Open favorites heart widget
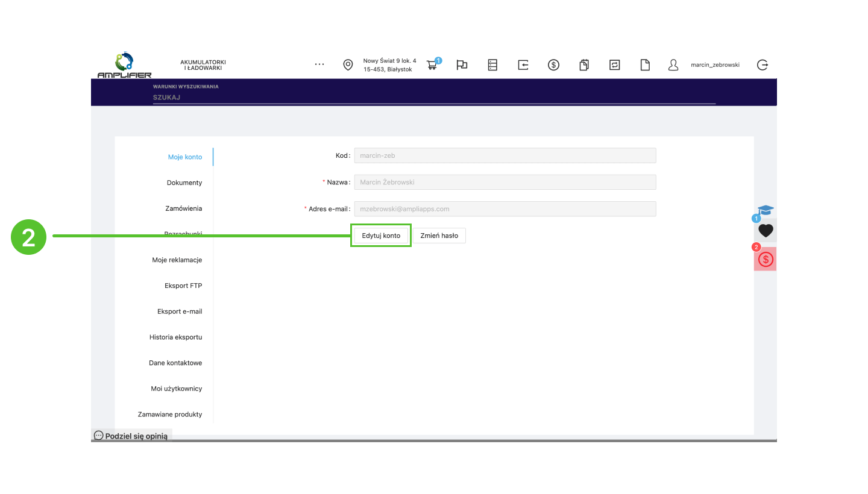 [766, 230]
